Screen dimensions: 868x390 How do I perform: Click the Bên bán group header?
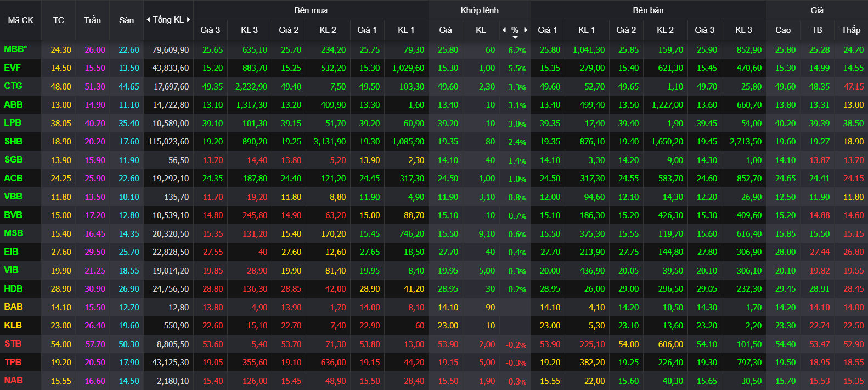[x=648, y=10]
